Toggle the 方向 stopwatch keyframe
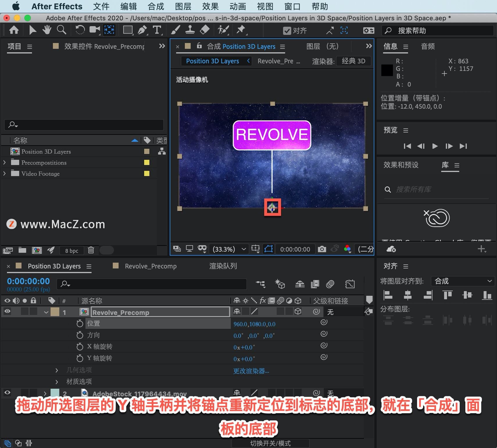Image resolution: width=497 pixels, height=448 pixels. click(x=80, y=335)
